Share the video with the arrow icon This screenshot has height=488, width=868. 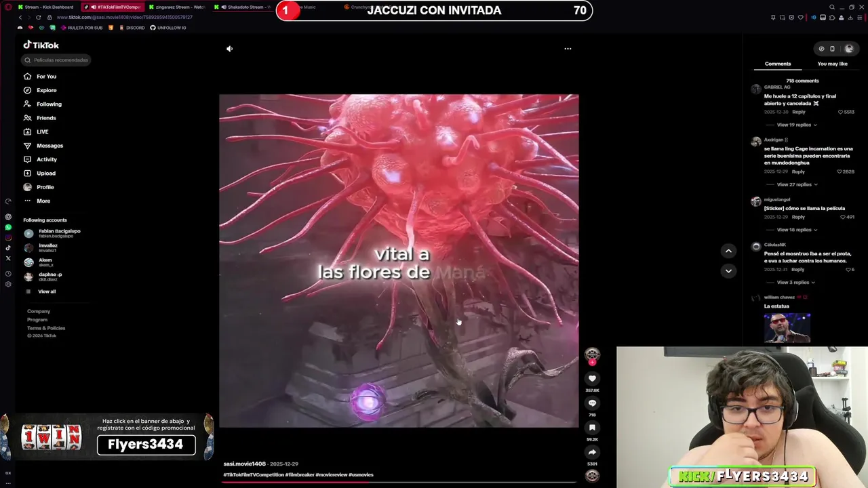point(592,452)
